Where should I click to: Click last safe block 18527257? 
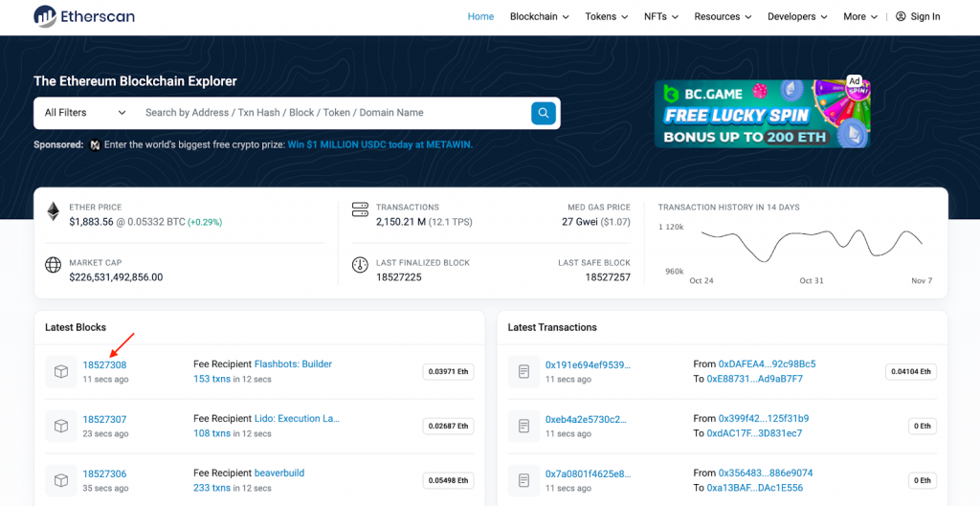[x=608, y=277]
